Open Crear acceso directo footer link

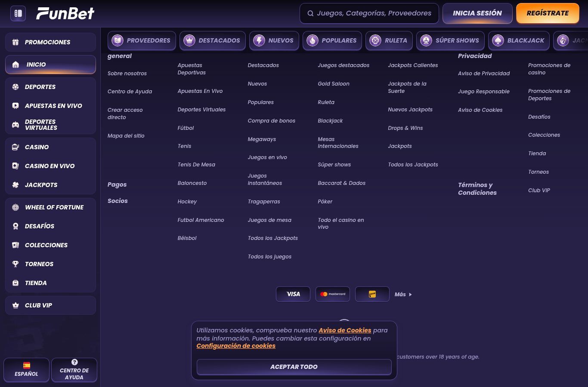pos(125,114)
